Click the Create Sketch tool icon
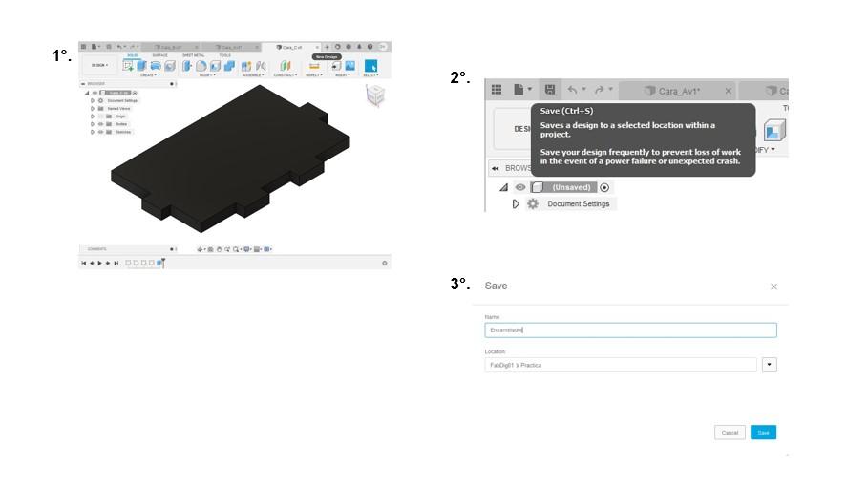This screenshot has height=488, width=868. click(128, 66)
